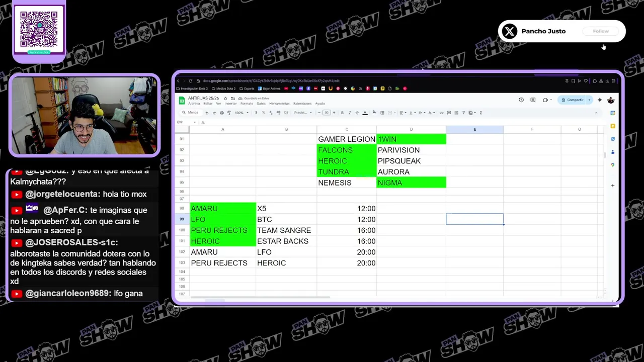
Task: Open the video call camera menu
Action: 547,100
